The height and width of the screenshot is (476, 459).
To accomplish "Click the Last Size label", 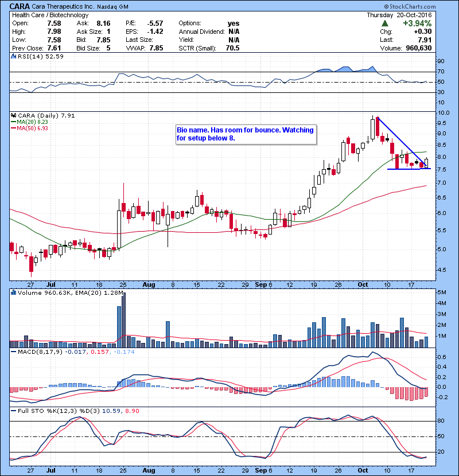I will click(x=139, y=40).
